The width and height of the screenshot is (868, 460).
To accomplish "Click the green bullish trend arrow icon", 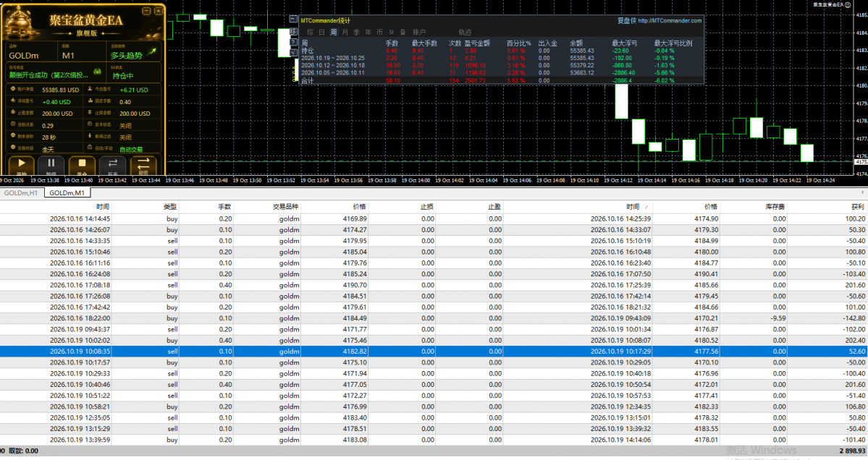I will click(x=152, y=52).
